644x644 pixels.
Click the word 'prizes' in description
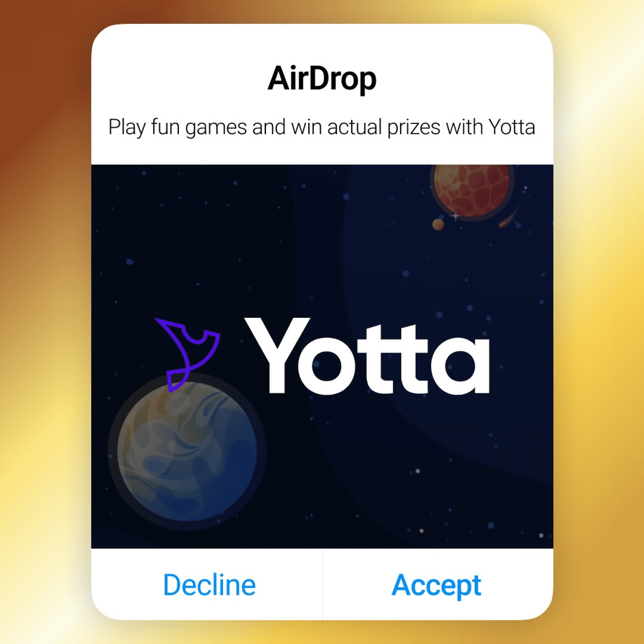coord(413,128)
